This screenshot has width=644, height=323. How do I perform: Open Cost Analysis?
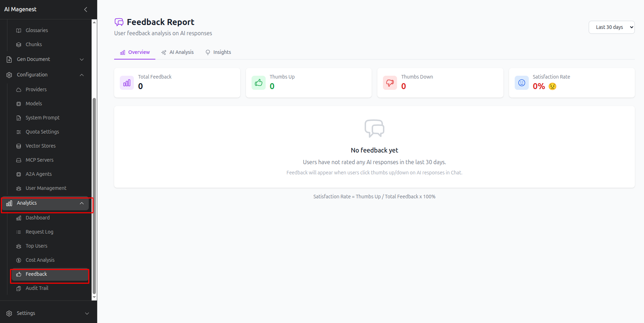click(x=50, y=260)
